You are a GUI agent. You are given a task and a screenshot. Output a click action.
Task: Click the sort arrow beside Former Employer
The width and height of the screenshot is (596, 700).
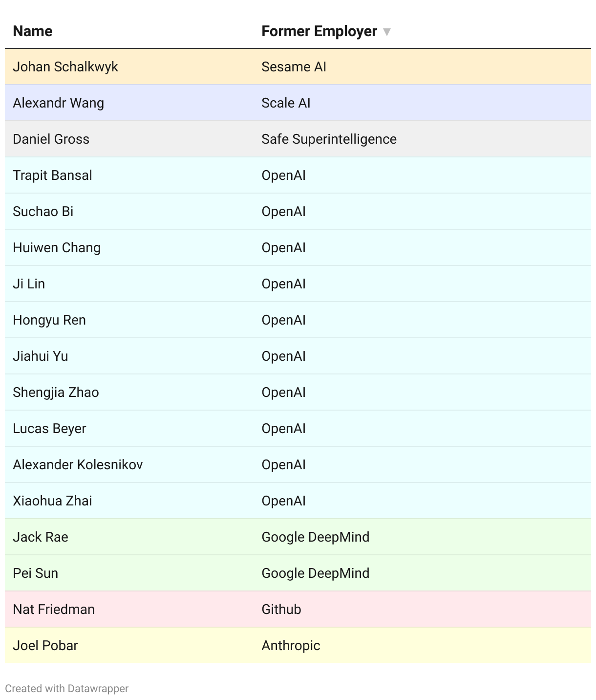point(387,32)
